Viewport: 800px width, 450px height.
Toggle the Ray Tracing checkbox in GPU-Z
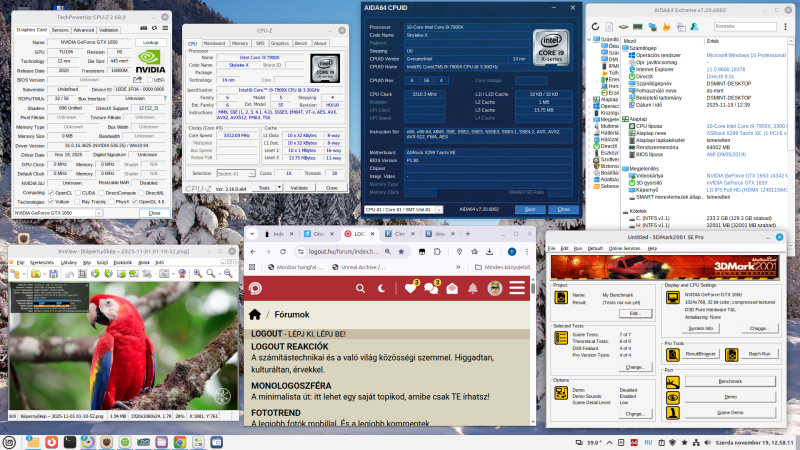tap(78, 202)
